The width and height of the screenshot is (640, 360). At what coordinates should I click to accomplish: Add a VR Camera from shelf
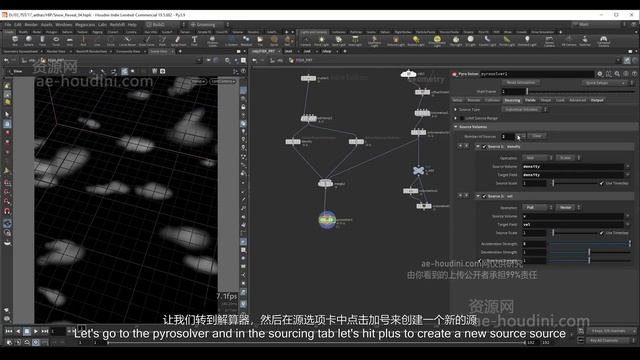tap(569, 40)
